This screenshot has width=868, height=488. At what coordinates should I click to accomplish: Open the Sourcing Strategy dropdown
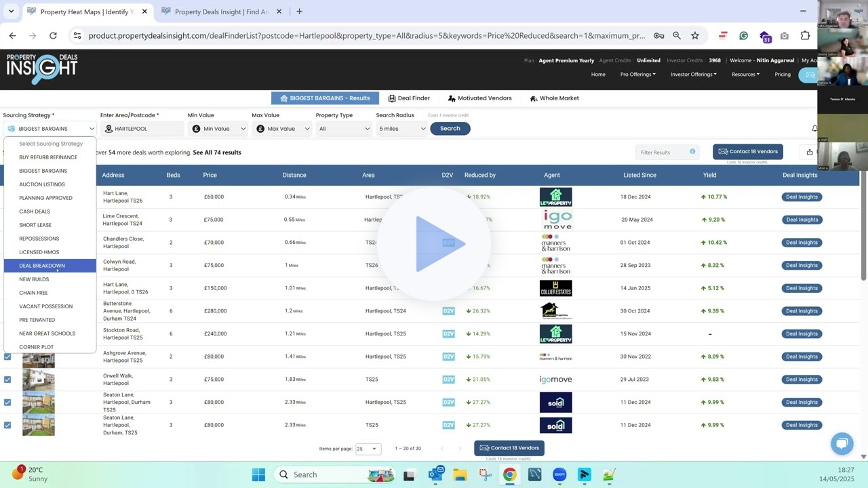50,129
